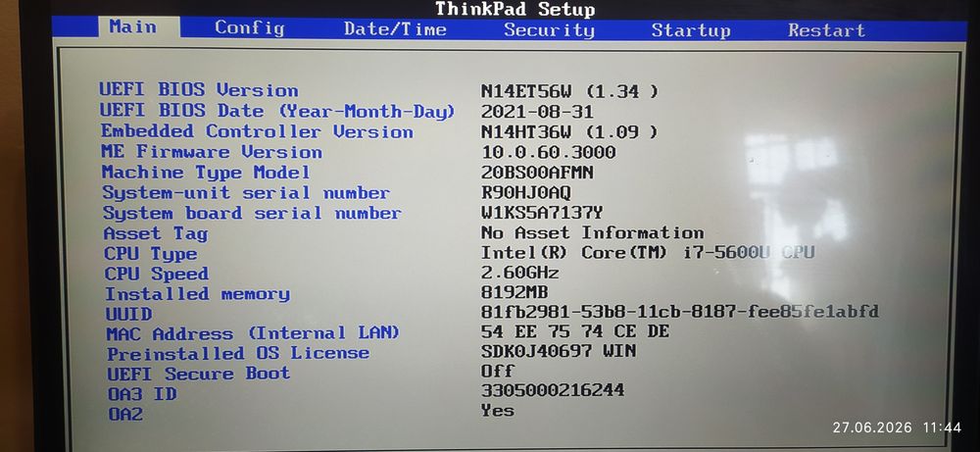Click the OA3 ID 3305000216244
The image size is (980, 452).
coord(553,391)
